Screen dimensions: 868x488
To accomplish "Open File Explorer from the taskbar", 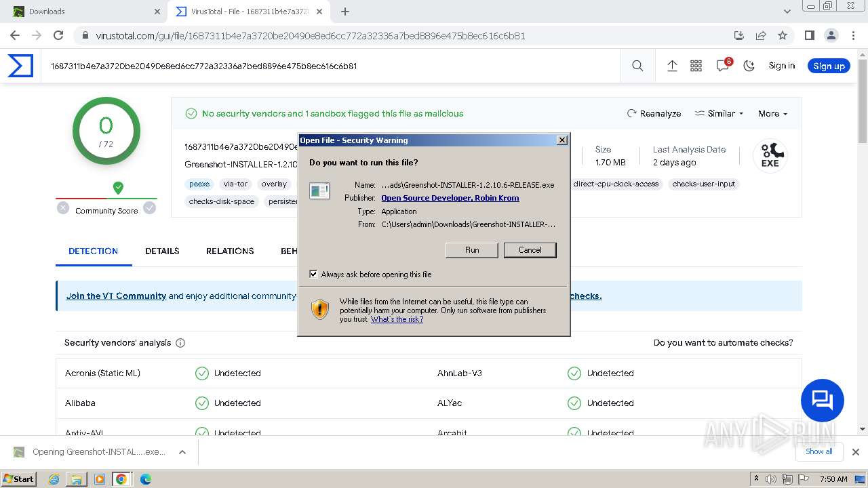I will [x=77, y=479].
